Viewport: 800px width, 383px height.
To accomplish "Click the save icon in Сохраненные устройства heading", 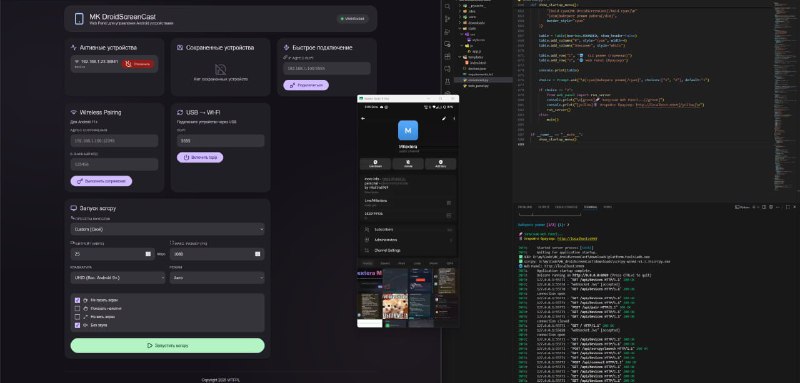I will click(180, 47).
